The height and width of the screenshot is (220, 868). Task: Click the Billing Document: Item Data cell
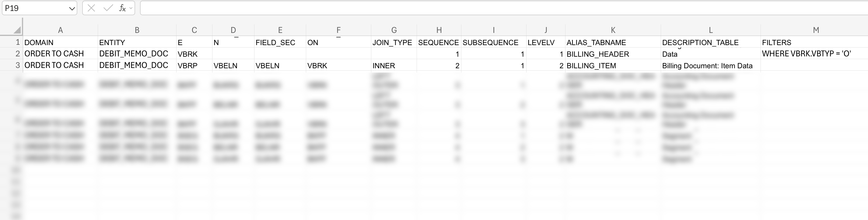[707, 66]
